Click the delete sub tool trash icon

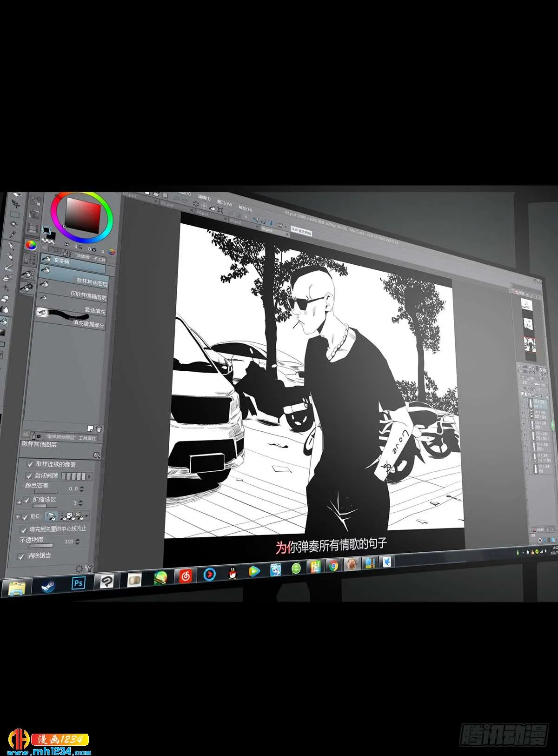99,429
